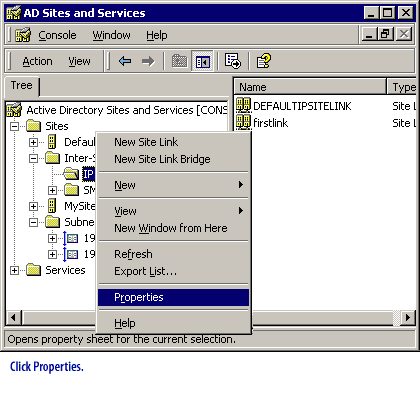Restore the inner console window
420x400 pixels.
click(x=385, y=34)
